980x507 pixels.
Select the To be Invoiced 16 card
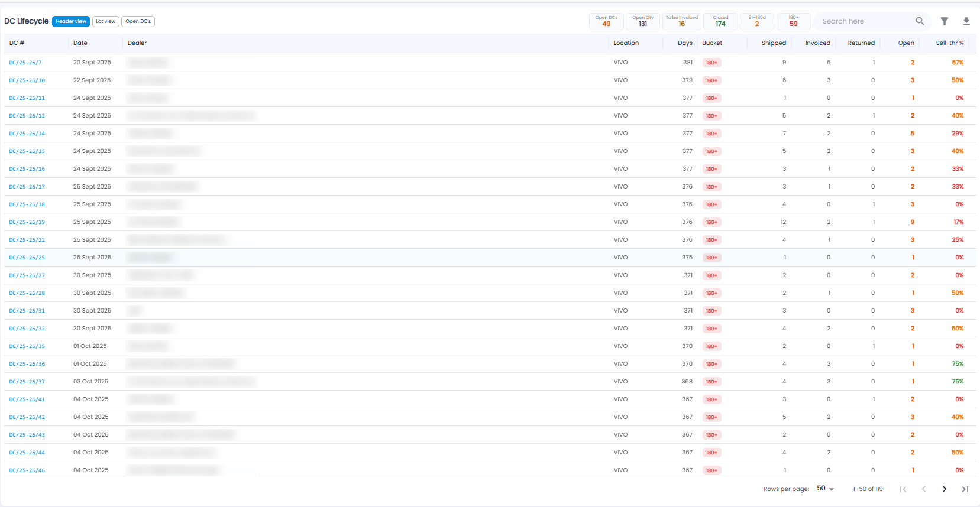(682, 21)
